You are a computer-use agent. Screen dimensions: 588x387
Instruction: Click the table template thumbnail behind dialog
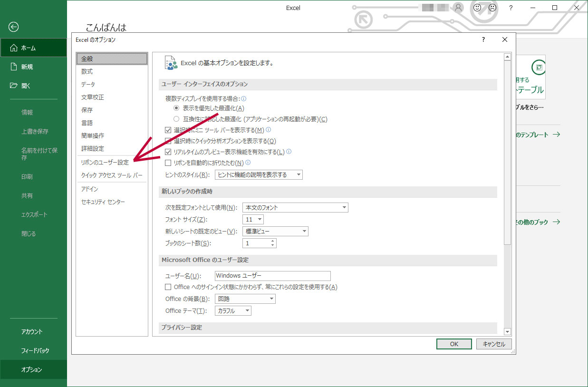click(x=531, y=77)
